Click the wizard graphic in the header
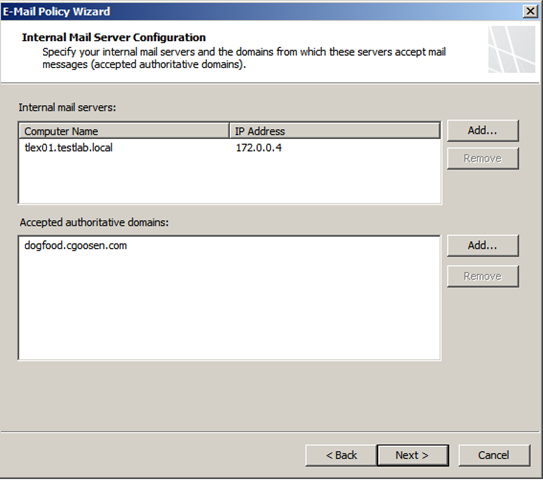The image size is (543, 480). (x=511, y=50)
